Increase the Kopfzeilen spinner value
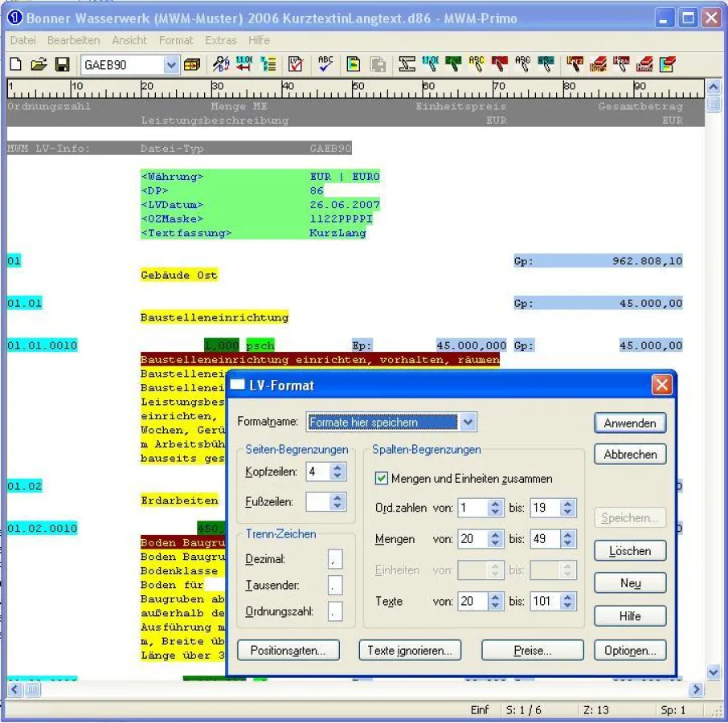The height and width of the screenshot is (723, 728). 338,468
